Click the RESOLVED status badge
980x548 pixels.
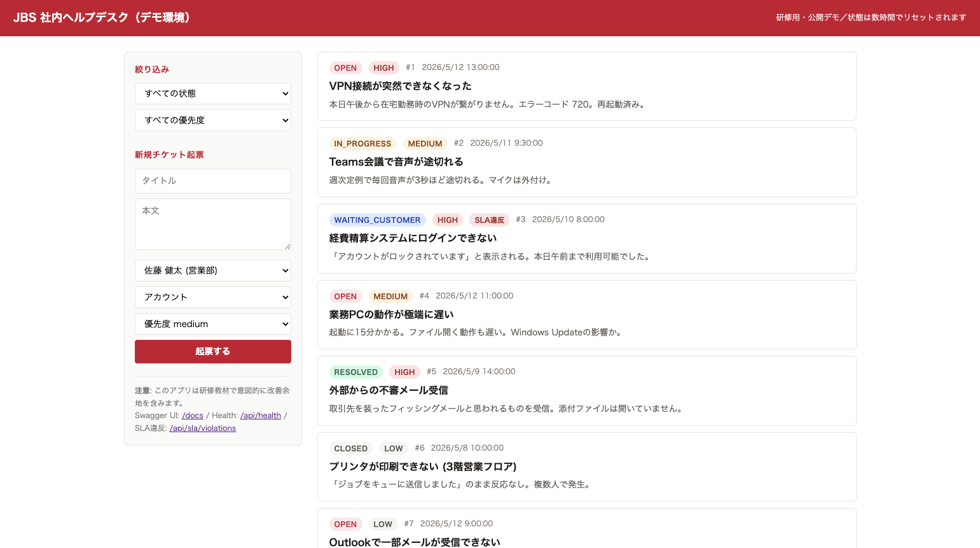(x=356, y=372)
